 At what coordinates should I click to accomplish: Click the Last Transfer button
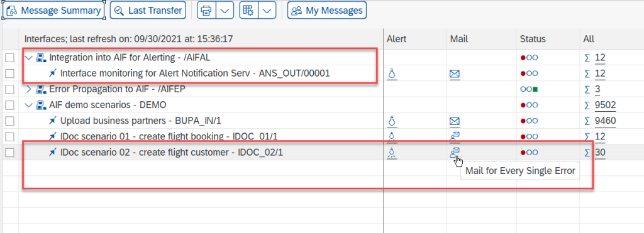148,11
